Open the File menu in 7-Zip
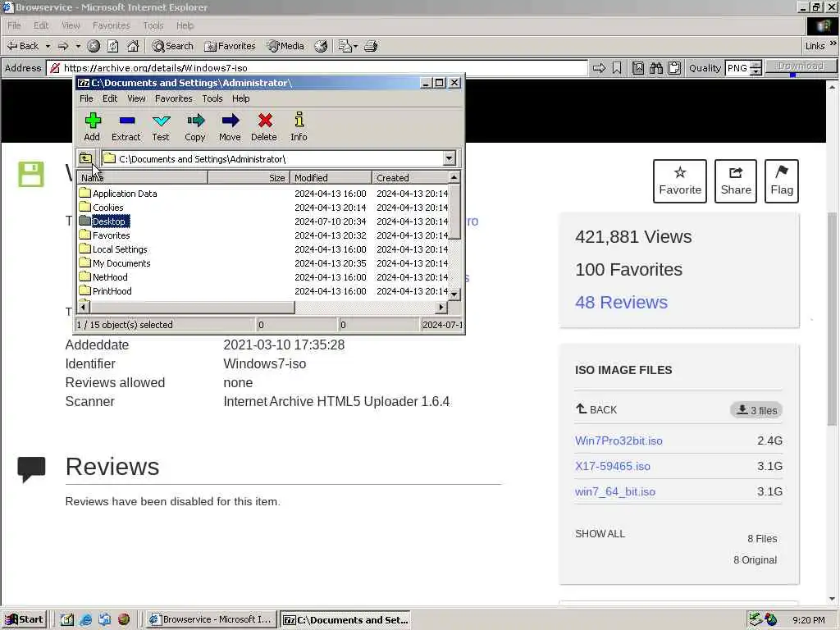This screenshot has height=630, width=840. [86, 98]
